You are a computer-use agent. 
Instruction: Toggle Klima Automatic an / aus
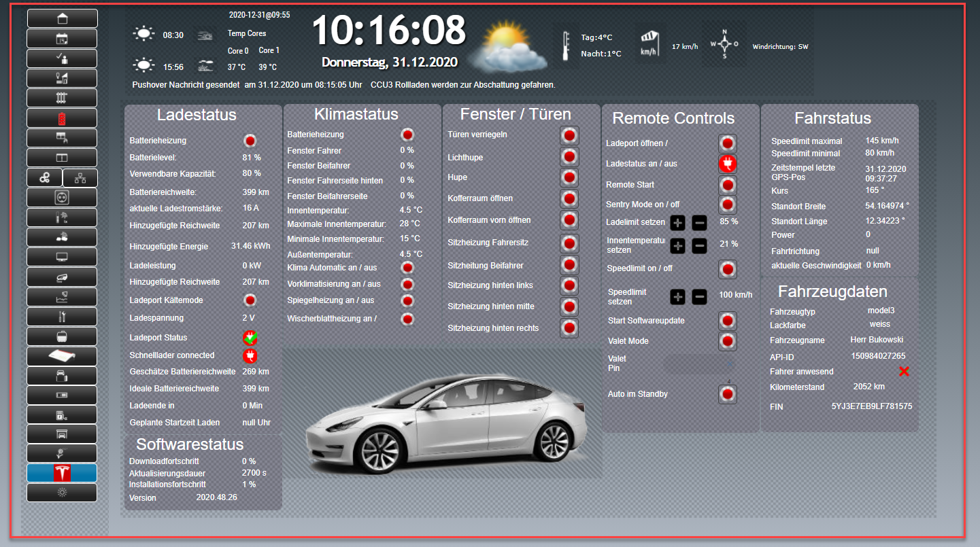pos(407,268)
